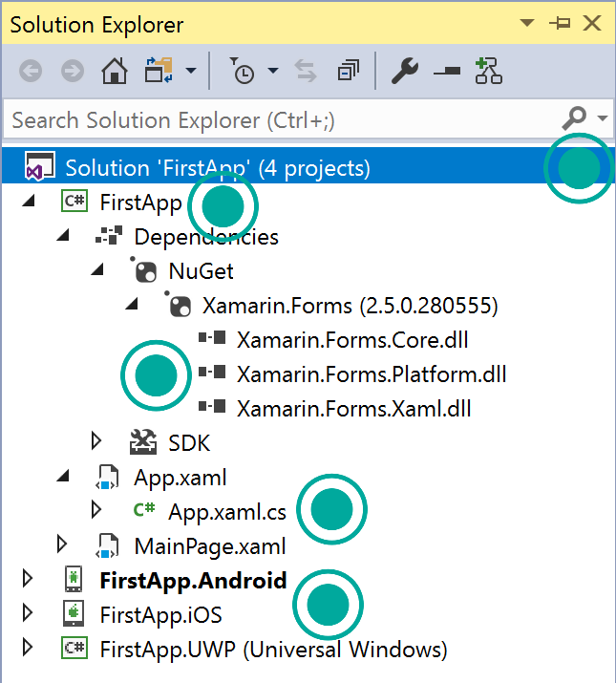Toggle the Auto Hide pin button

tap(560, 23)
